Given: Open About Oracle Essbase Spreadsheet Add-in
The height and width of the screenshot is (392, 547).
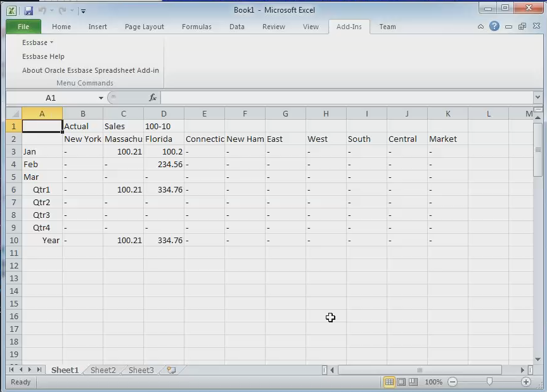Looking at the screenshot, I should (x=91, y=70).
